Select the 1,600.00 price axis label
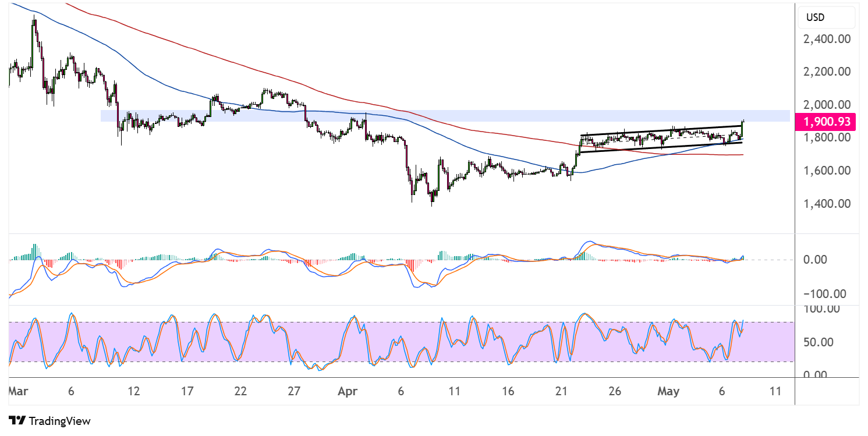Image resolution: width=868 pixels, height=436 pixels. [827, 171]
